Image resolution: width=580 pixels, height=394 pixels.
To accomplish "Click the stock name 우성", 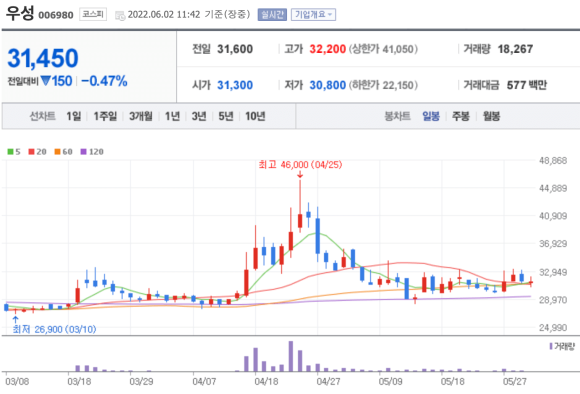I will coord(20,14).
